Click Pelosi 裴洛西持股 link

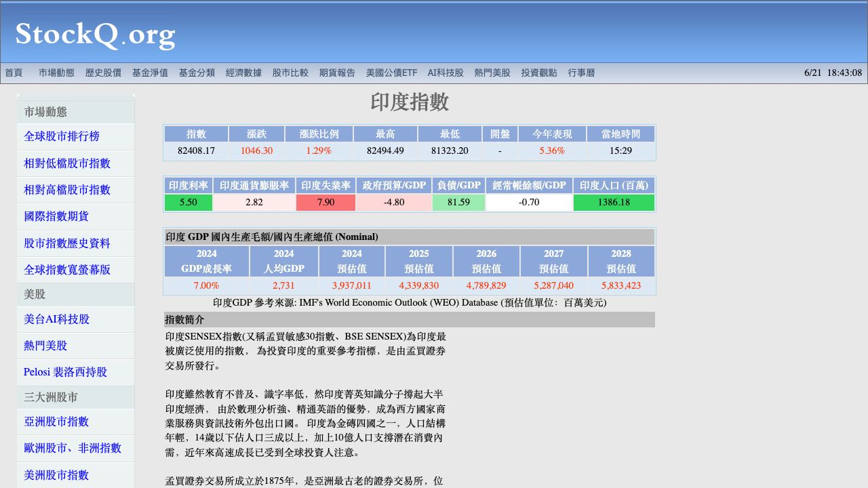click(x=65, y=372)
